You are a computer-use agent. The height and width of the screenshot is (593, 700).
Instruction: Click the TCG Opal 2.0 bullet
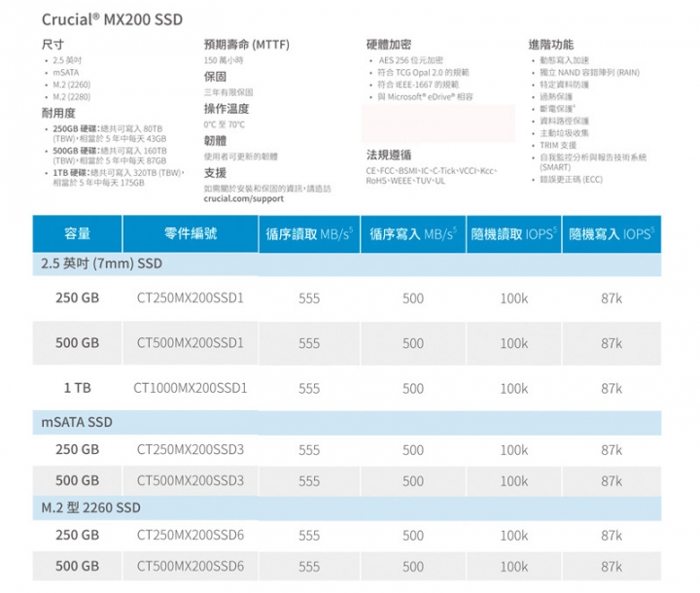tap(423, 73)
